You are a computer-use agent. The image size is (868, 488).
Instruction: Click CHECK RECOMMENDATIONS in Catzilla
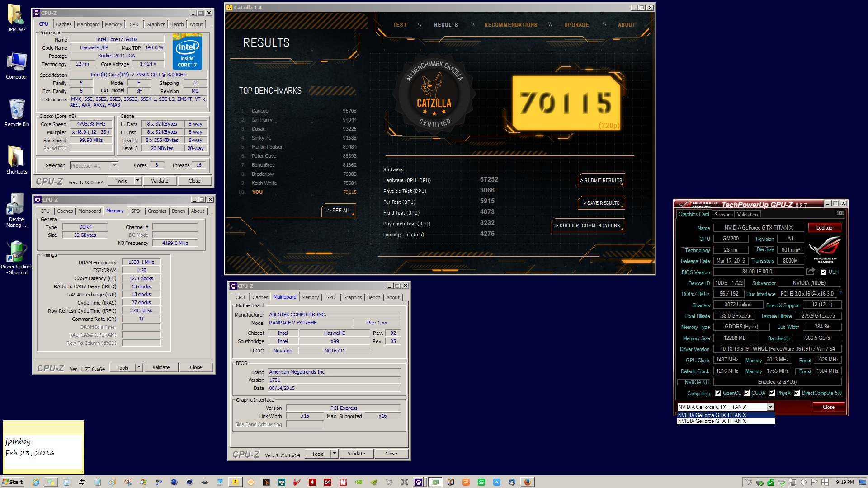coord(588,225)
